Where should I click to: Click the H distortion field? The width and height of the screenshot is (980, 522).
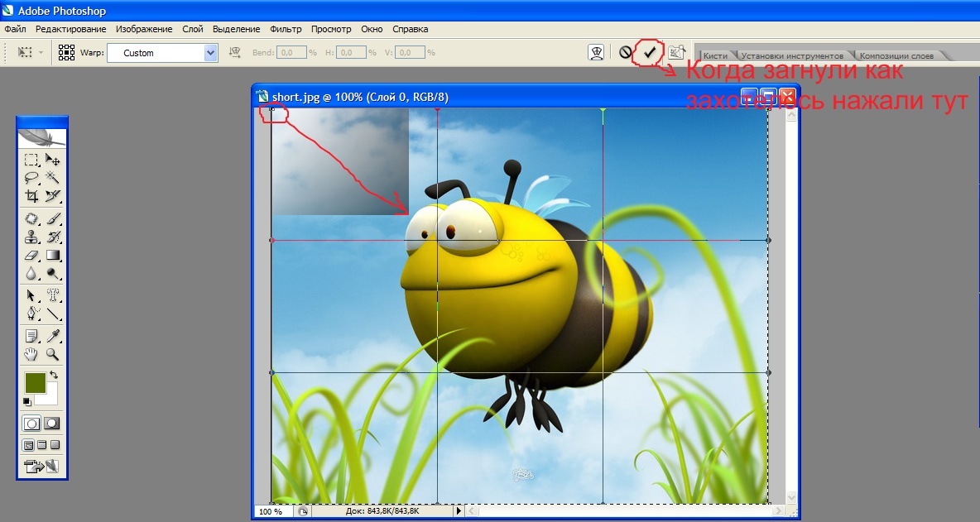[351, 52]
